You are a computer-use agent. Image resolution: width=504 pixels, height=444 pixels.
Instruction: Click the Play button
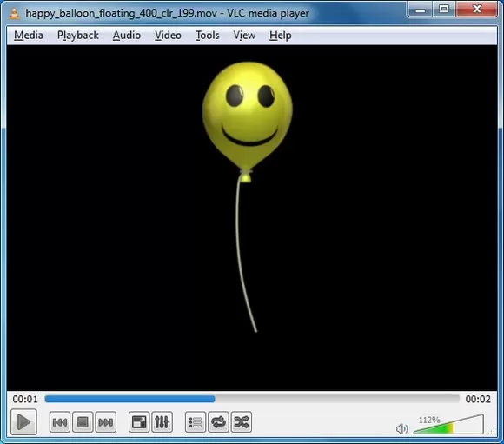(x=23, y=421)
